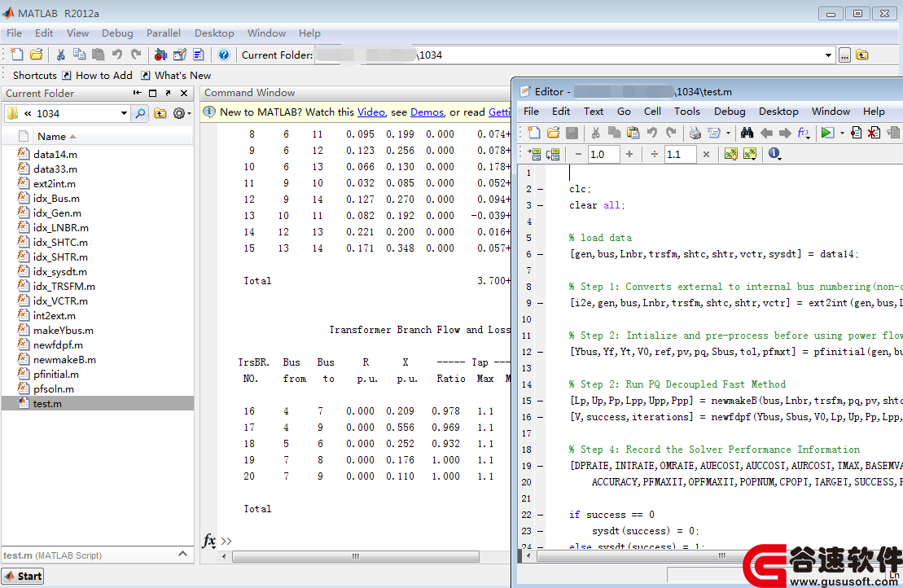Screen dimensions: 903x588
Task: Open Parallel menu in main window
Action: [163, 33]
